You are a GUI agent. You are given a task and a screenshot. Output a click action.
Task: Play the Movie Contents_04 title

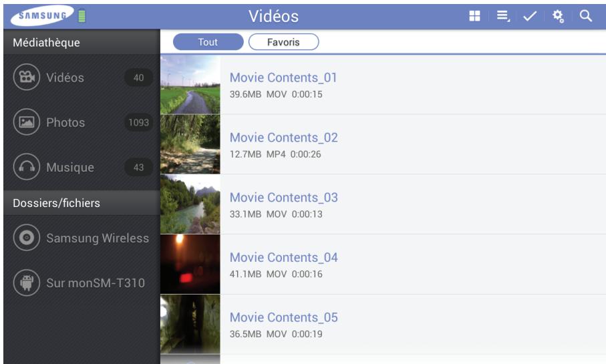[x=284, y=257]
